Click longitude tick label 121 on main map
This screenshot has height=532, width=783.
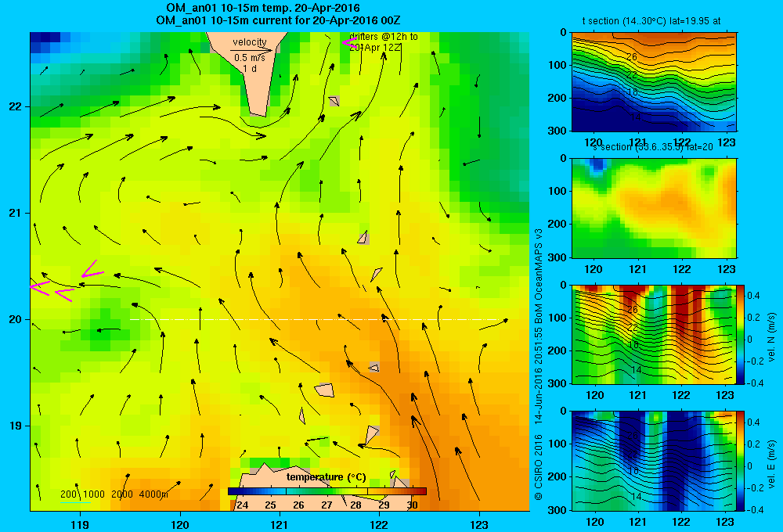(280, 524)
